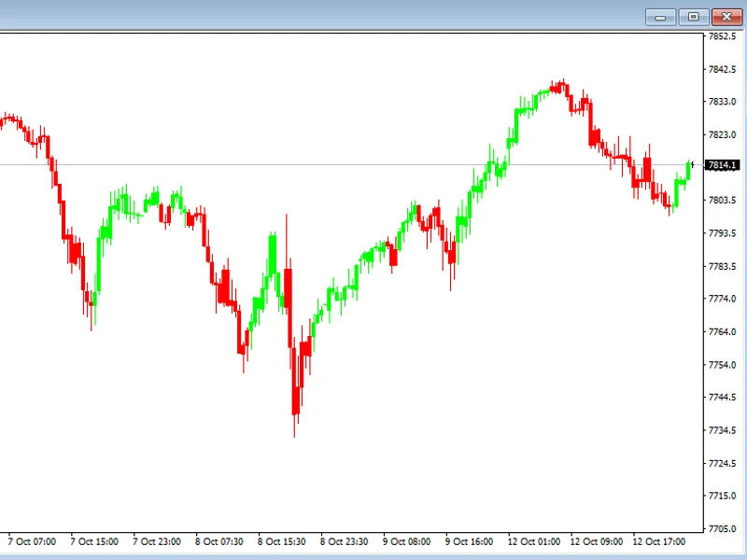
Task: Minimize the chart window
Action: tap(660, 17)
